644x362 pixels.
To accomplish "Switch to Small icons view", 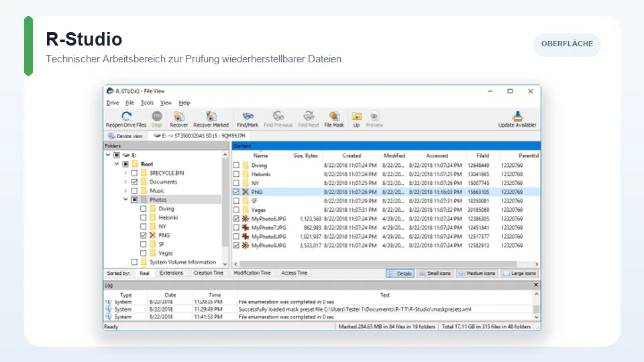I will click(435, 274).
